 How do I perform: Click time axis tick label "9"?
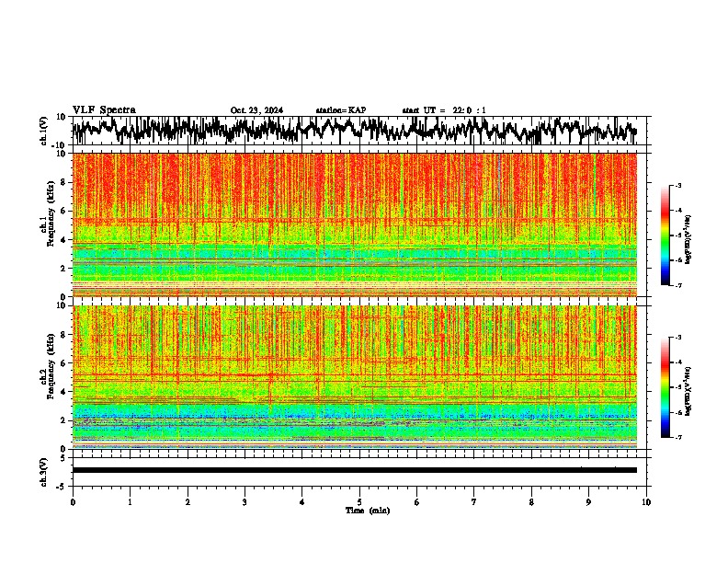[x=588, y=502]
